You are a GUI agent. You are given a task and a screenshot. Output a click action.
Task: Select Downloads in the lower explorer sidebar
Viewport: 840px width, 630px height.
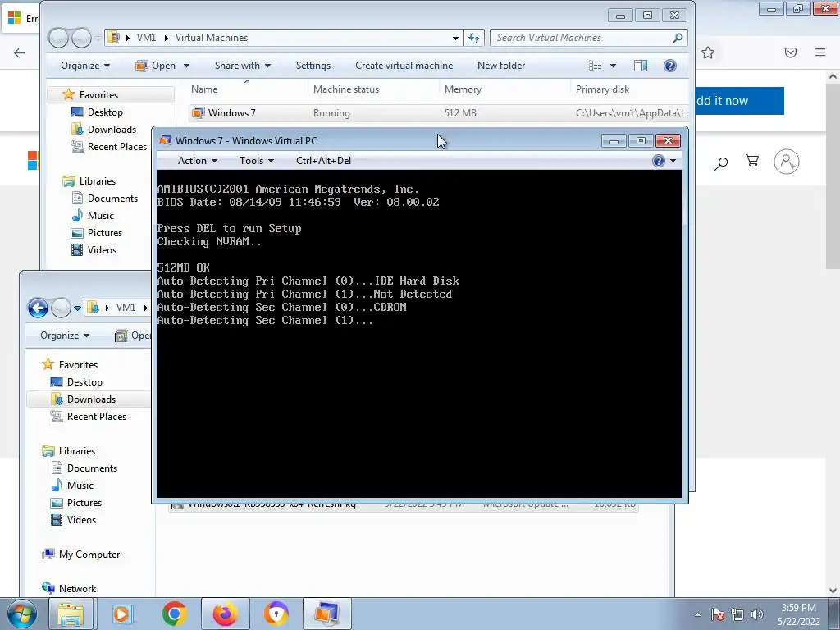(x=91, y=399)
